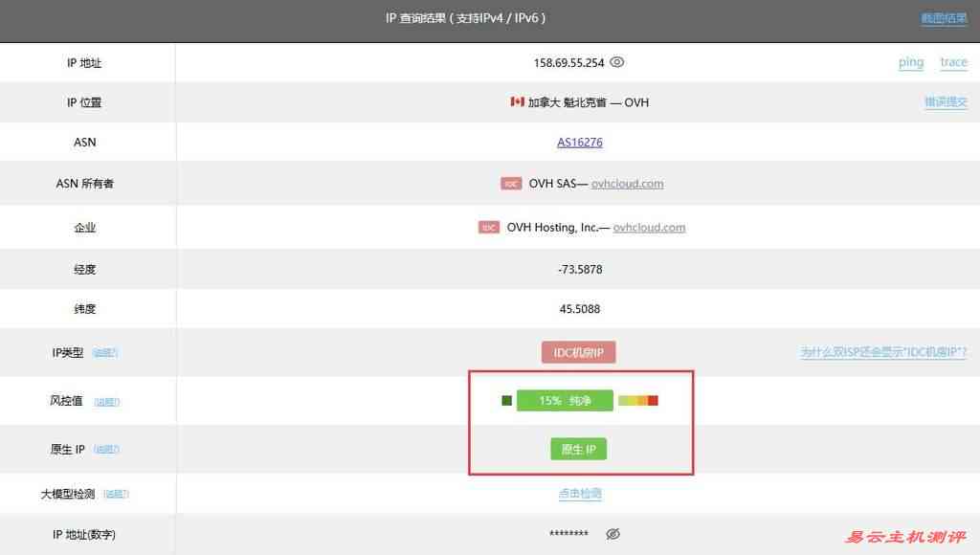Click the ASN 所有者 row label
The image size is (980, 555).
[85, 183]
